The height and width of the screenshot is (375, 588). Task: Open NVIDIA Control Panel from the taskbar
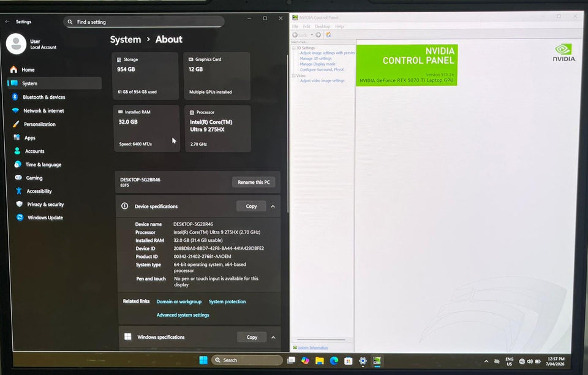(x=376, y=361)
